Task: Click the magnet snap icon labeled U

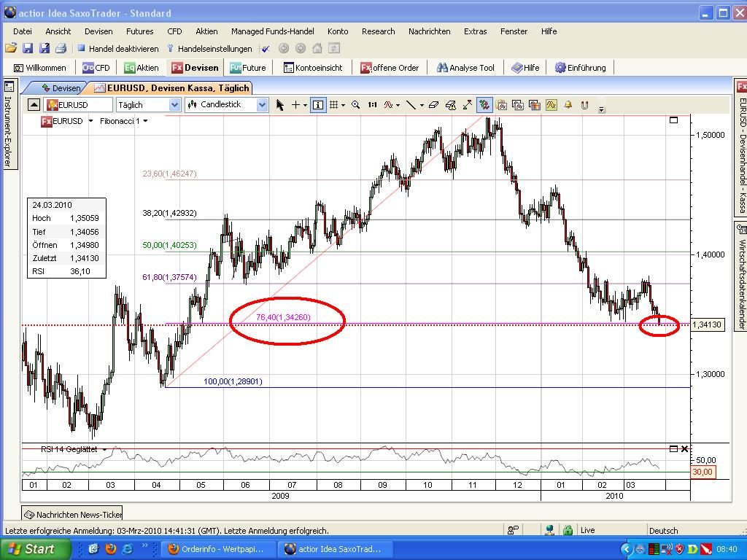Action: (x=584, y=104)
